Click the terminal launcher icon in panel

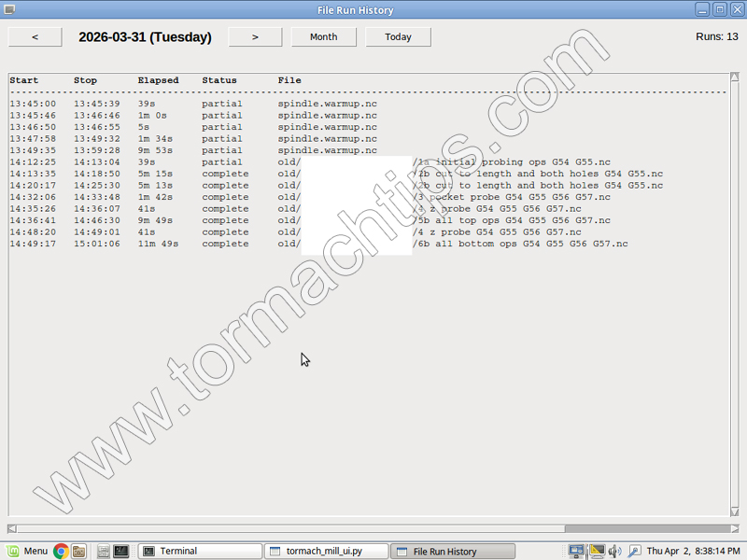(120, 551)
